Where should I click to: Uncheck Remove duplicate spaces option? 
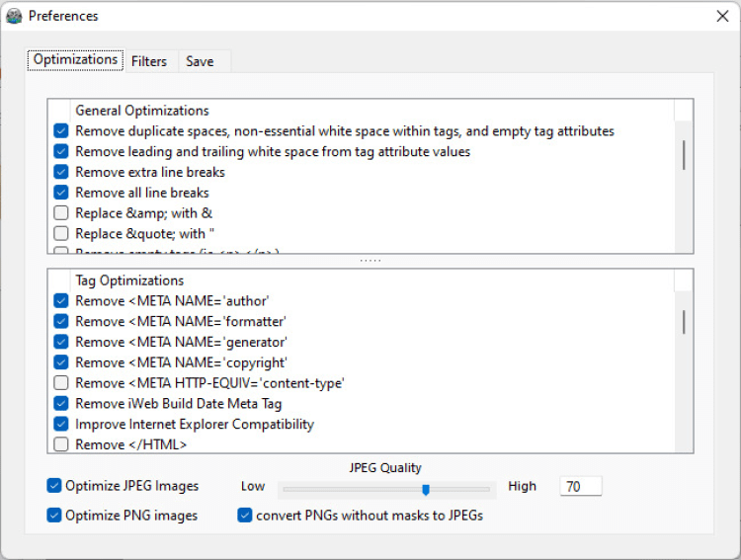coord(61,131)
